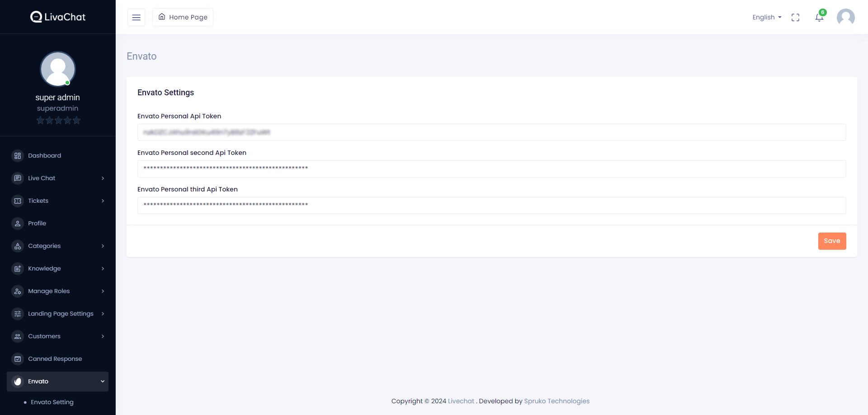Click the Dashboard sidebar icon
Image resolution: width=868 pixels, height=415 pixels.
pos(18,156)
